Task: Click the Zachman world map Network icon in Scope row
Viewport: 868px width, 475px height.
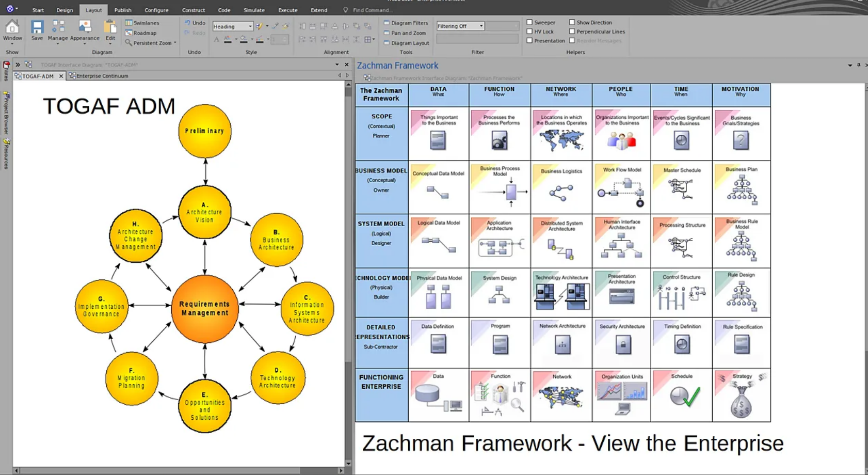Action: 561,139
